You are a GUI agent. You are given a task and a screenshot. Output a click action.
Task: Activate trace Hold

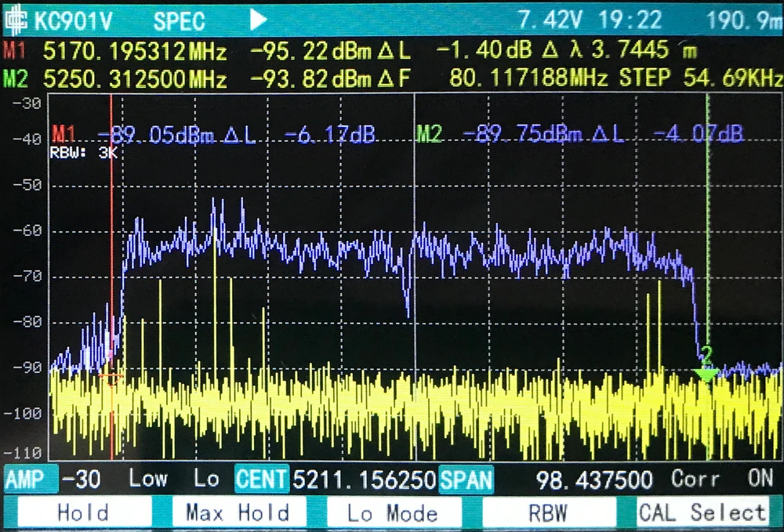82,514
